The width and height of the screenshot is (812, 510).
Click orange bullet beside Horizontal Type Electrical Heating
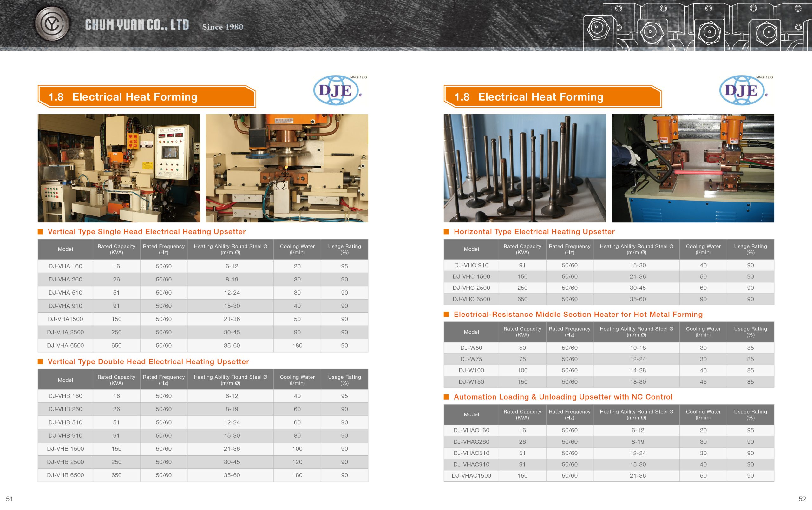tap(446, 232)
